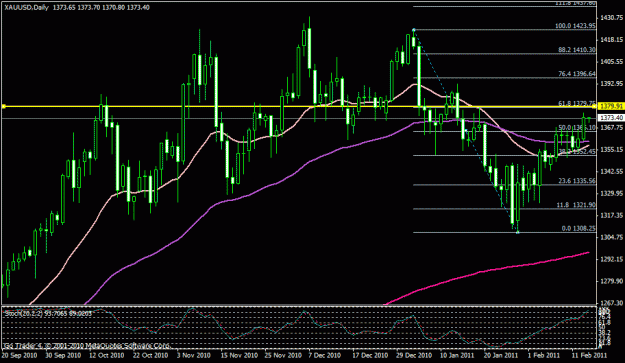Click the 38.2 1352.45 Fibonacci level label
625x363 pixels.
pos(577,151)
